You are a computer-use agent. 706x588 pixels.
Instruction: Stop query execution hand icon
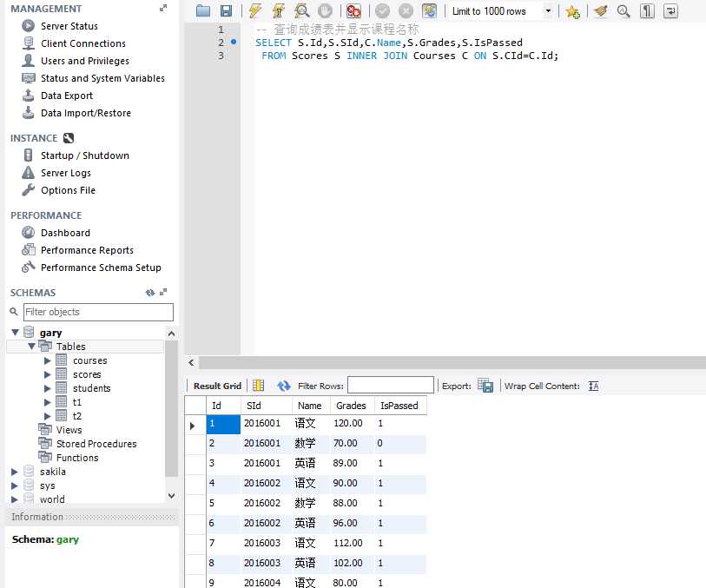point(325,10)
